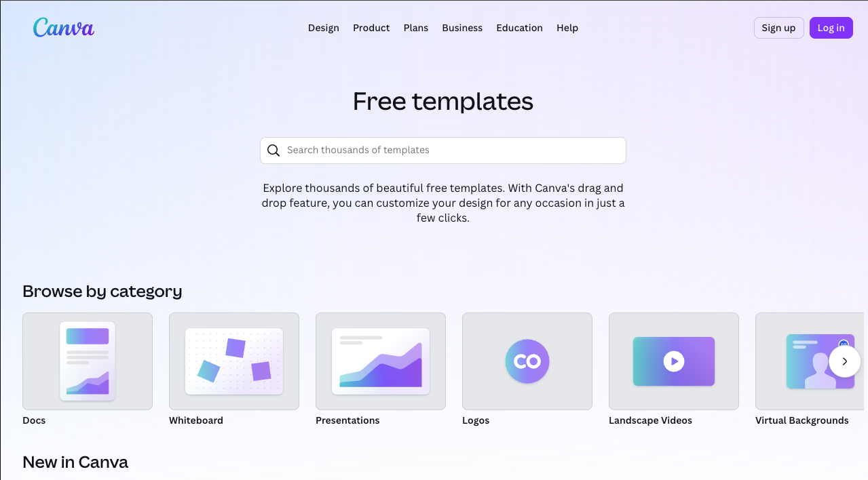
Task: Click the Docs label link
Action: [34, 420]
